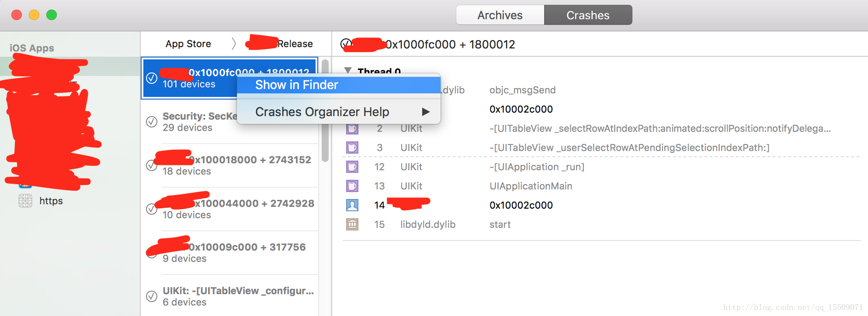Click frame 2 UIKit framework icon
The height and width of the screenshot is (316, 868).
tap(352, 128)
